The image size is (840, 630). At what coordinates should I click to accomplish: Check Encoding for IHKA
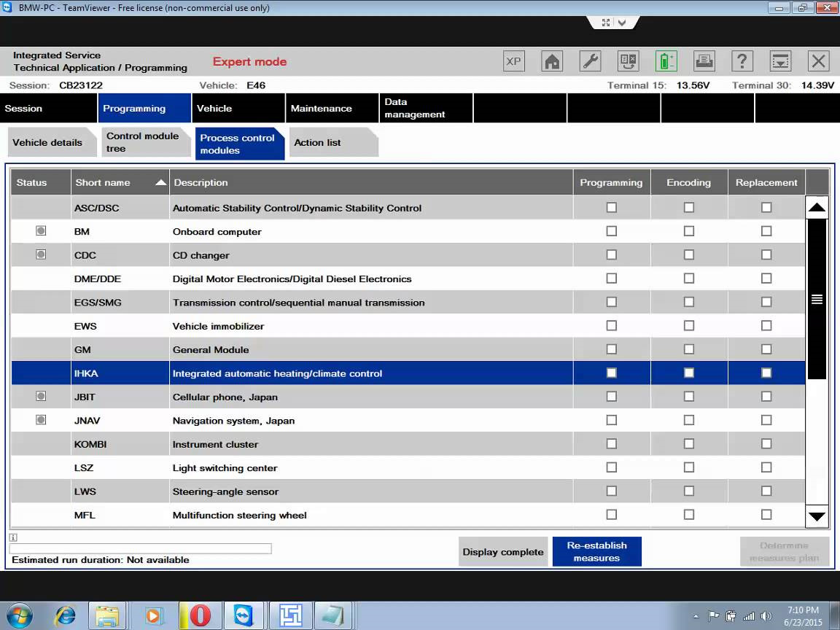pyautogui.click(x=689, y=373)
